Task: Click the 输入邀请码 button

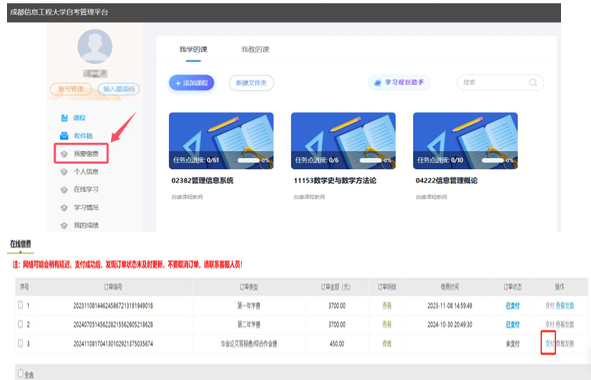Action: 119,89
